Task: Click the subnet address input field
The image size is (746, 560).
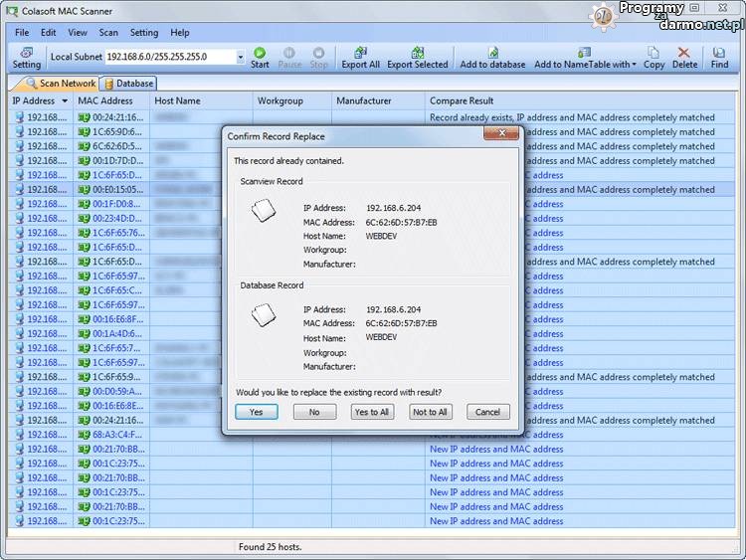Action: pos(168,58)
